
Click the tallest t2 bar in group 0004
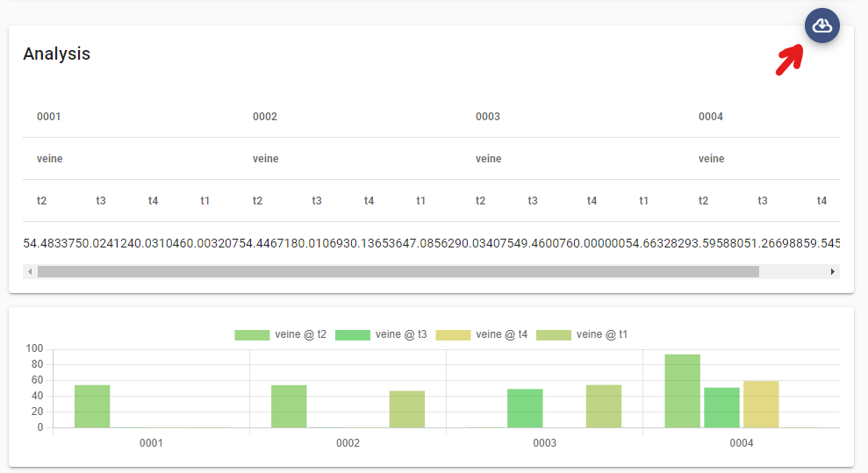[682, 391]
